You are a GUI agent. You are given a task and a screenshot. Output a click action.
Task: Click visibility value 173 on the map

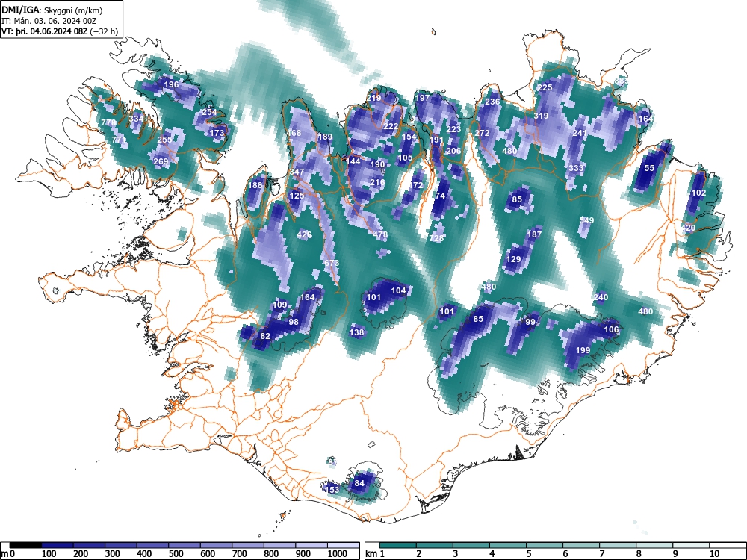click(x=217, y=133)
